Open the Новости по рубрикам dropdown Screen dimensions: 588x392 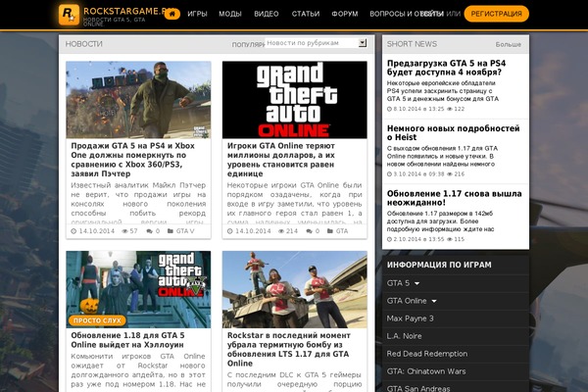point(316,43)
